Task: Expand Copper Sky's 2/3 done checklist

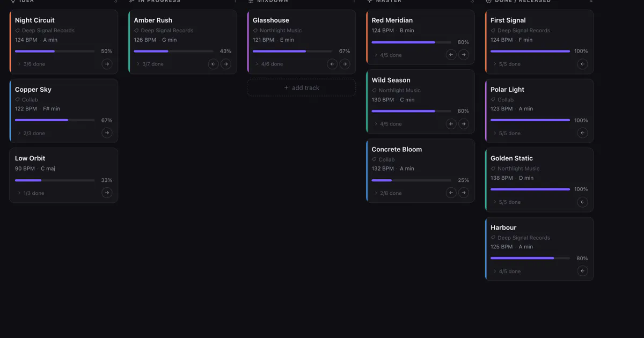Action: pos(31,133)
